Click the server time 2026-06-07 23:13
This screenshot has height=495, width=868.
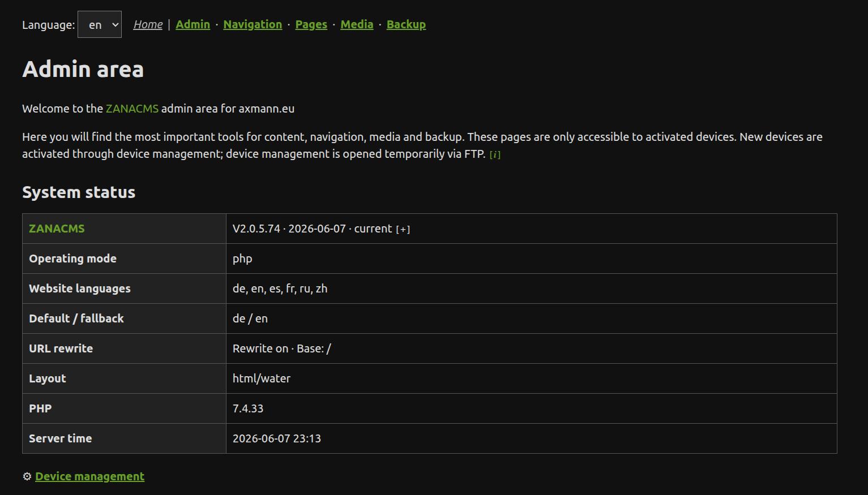[x=277, y=438]
